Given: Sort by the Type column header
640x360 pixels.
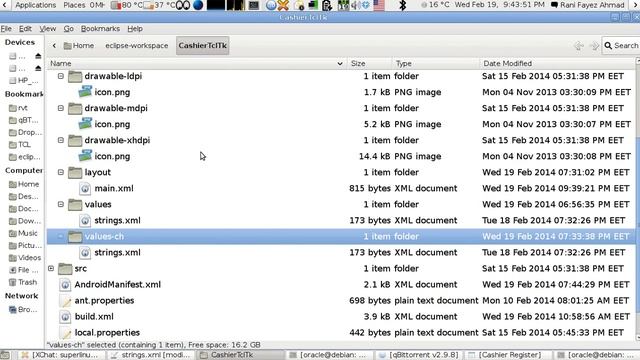Looking at the screenshot, I should (x=436, y=64).
